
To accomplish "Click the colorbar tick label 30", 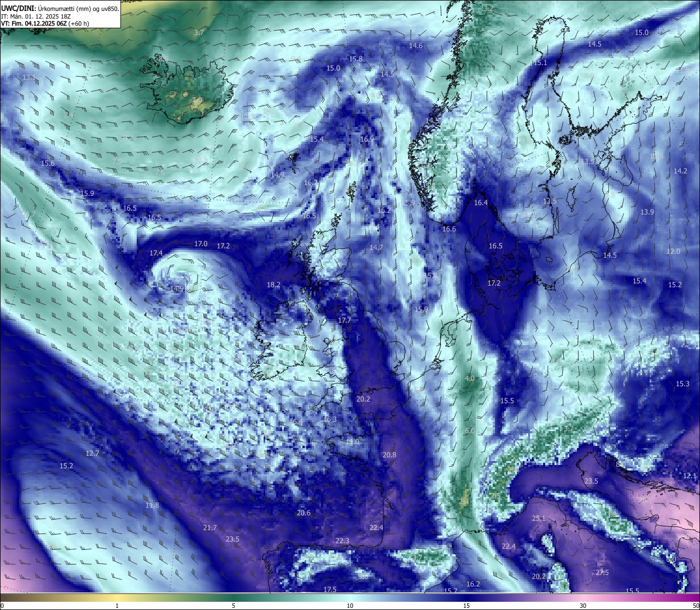I will point(583,606).
